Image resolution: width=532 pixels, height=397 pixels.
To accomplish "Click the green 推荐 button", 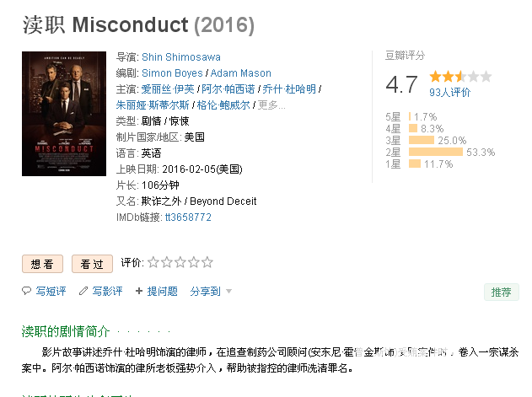I will click(502, 292).
